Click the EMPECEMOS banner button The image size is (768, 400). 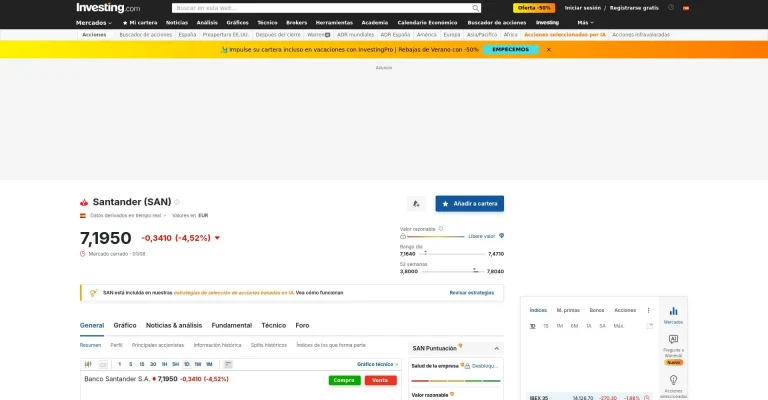tap(510, 49)
